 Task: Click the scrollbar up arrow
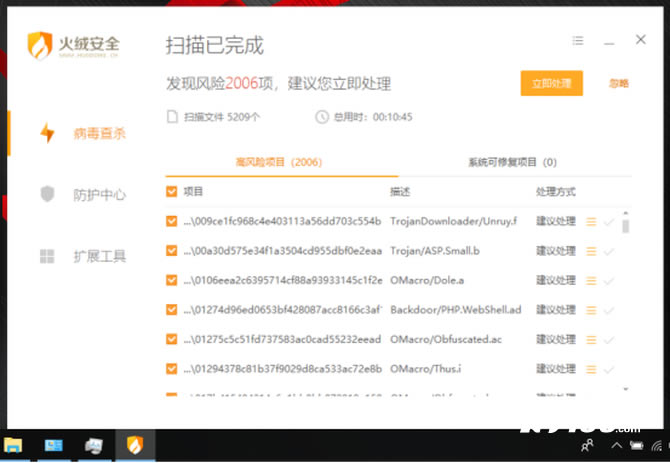point(626,213)
